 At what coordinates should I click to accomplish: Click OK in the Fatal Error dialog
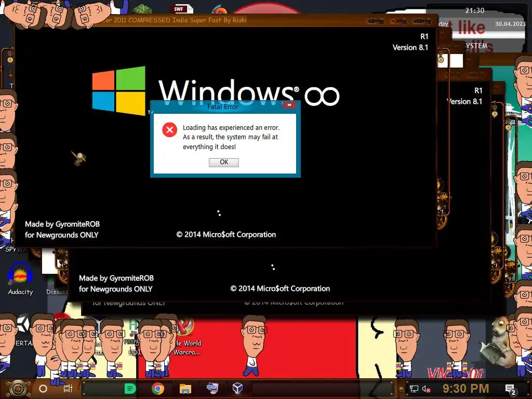point(223,162)
